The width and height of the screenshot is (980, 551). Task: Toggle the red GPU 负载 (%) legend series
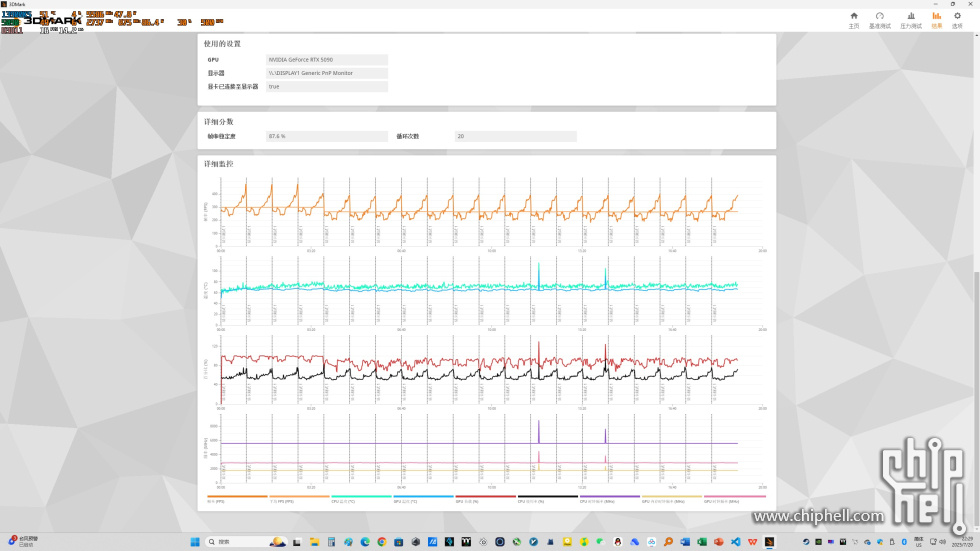[x=486, y=499]
